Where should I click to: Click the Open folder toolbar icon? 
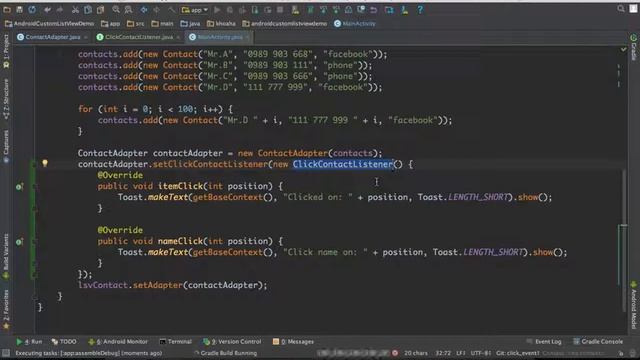click(7, 9)
